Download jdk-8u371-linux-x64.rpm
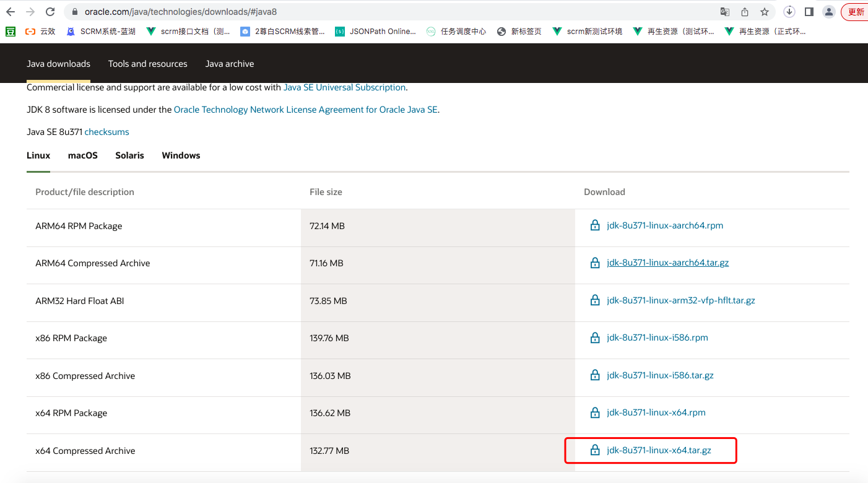The width and height of the screenshot is (868, 483). [656, 412]
